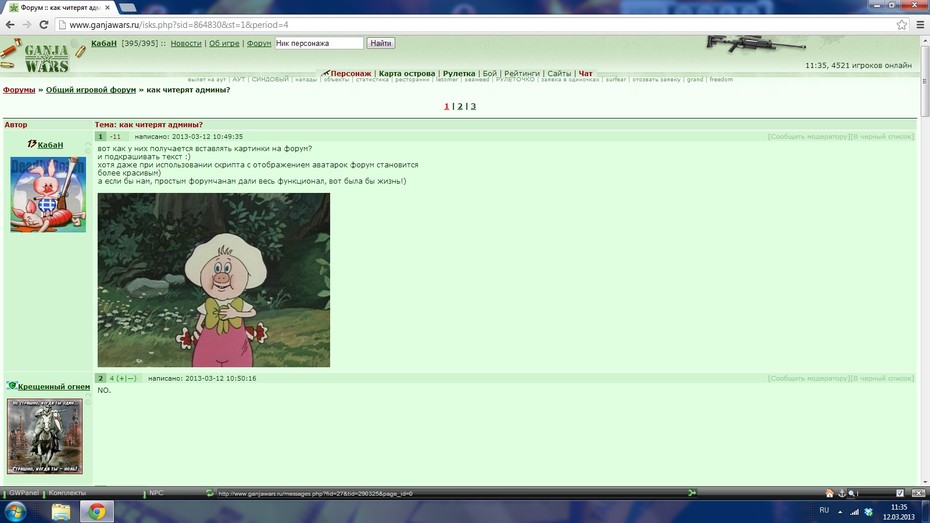This screenshot has height=523, width=930.
Task: Click the РУЛЕТОЧКО quick link
Action: point(515,79)
